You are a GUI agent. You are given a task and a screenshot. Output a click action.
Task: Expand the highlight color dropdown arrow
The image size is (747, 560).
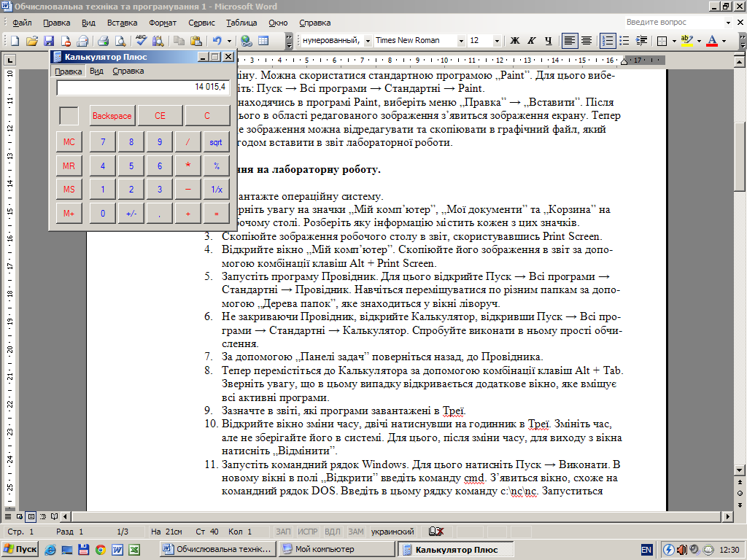pyautogui.click(x=699, y=41)
